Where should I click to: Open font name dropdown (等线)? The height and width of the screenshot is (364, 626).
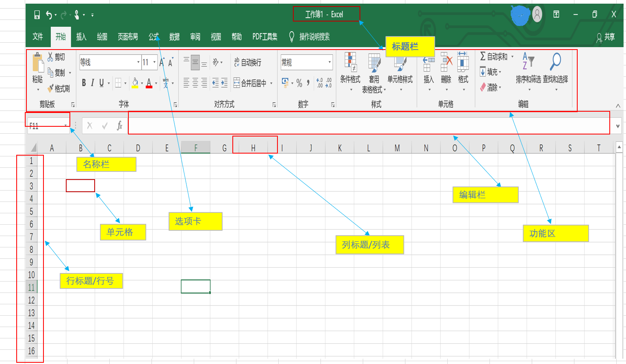pyautogui.click(x=139, y=62)
